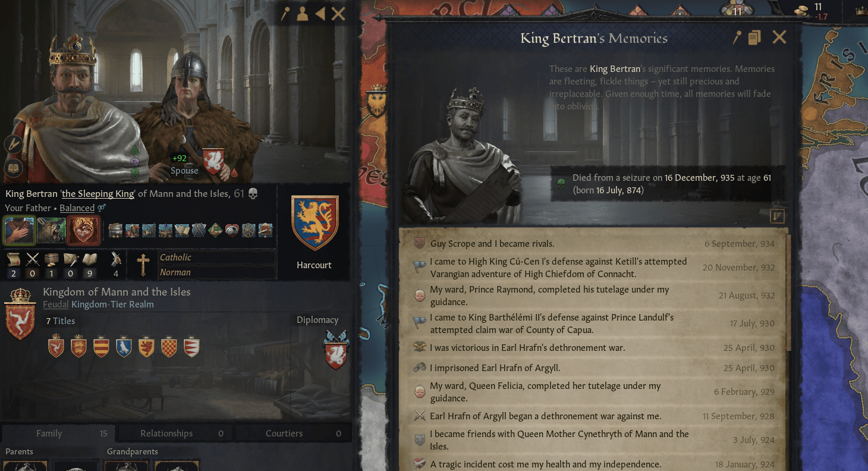Screen dimensions: 868x471
Task: Click the Catholic faith cross icon
Action: [143, 265]
